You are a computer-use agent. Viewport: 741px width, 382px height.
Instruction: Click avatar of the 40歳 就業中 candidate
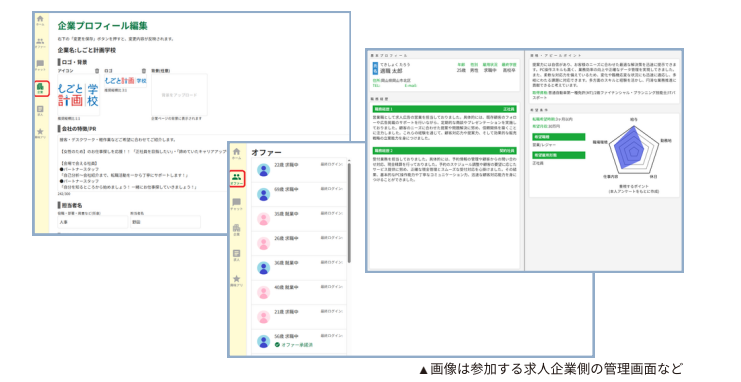[263, 293]
